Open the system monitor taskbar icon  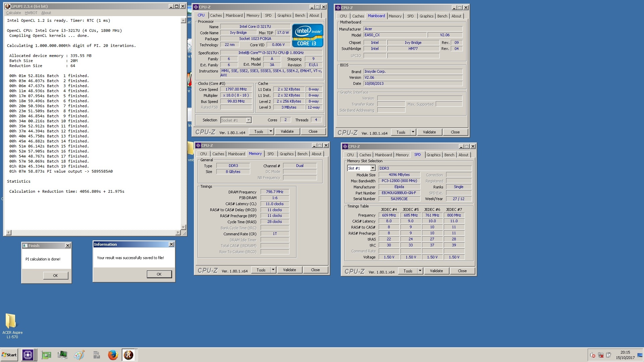coord(62,355)
